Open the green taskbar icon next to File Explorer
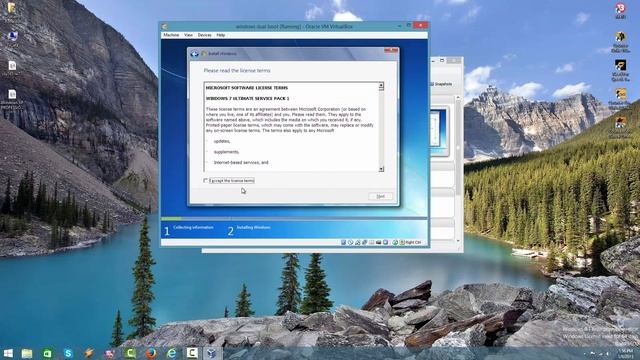Viewport: 640px width, 360px height. tap(47, 353)
